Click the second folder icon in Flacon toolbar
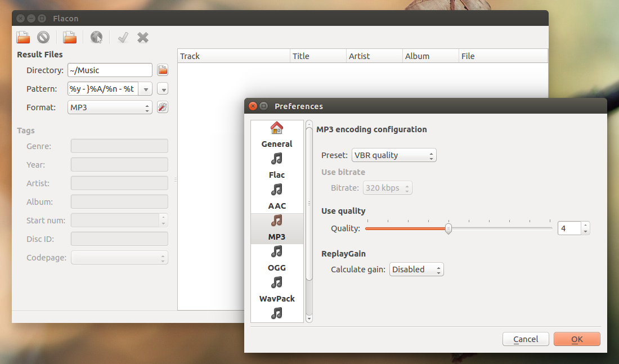Viewport: 619px width, 364px height. pos(69,37)
